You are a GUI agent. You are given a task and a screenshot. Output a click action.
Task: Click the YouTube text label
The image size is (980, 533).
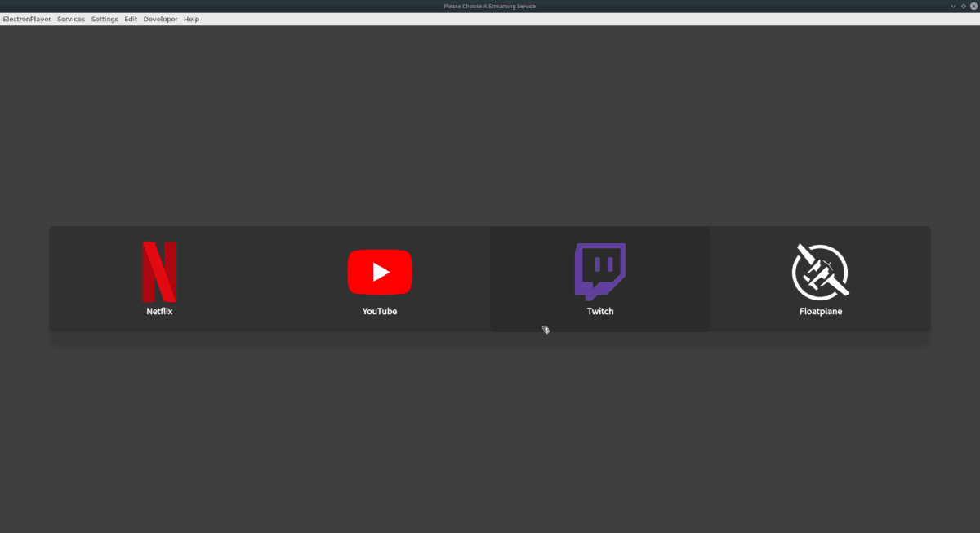coord(380,311)
